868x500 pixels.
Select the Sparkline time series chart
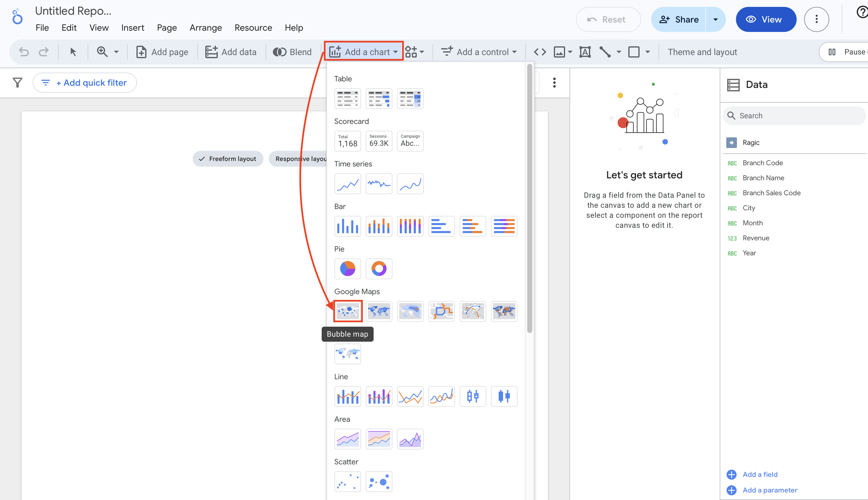tap(379, 184)
